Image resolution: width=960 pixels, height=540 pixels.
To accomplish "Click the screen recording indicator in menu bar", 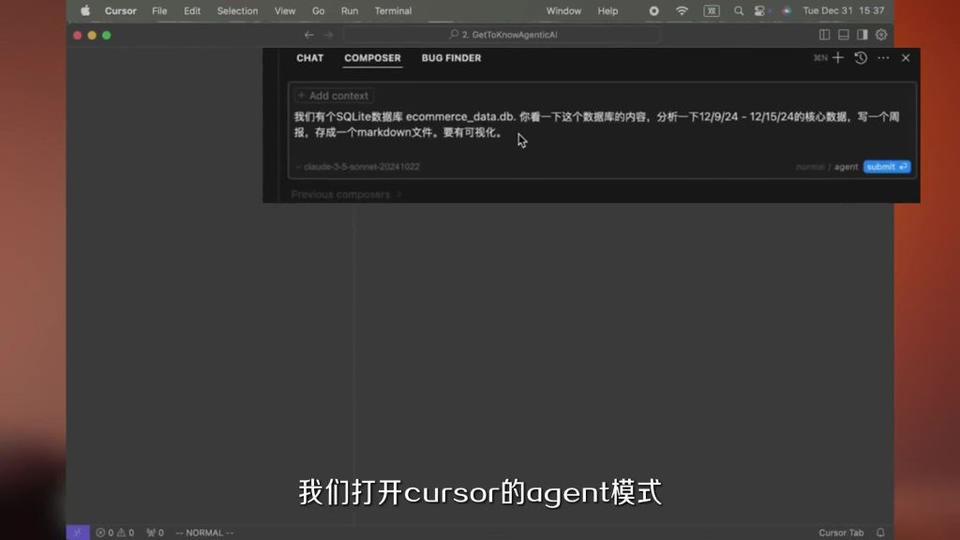I will (654, 11).
